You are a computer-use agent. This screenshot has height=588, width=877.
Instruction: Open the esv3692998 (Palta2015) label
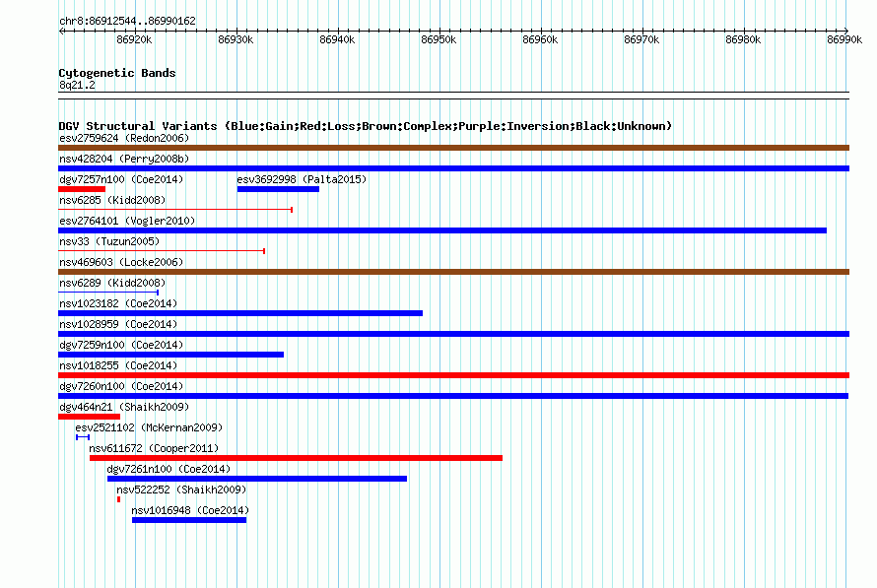coord(303,179)
